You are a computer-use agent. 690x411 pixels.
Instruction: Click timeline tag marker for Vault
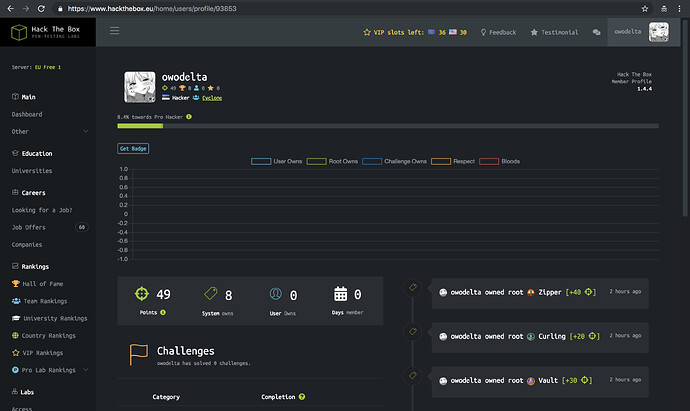pos(413,375)
